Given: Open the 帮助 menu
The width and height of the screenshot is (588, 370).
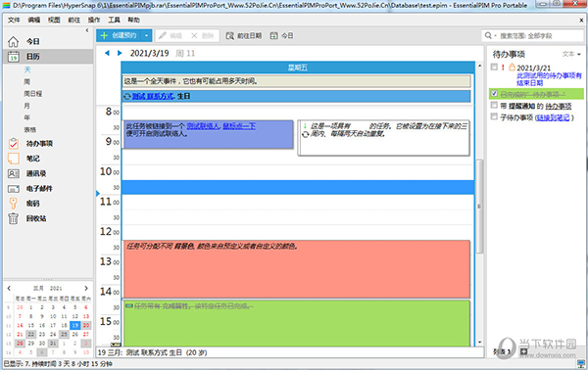Looking at the screenshot, I should pyautogui.click(x=133, y=20).
